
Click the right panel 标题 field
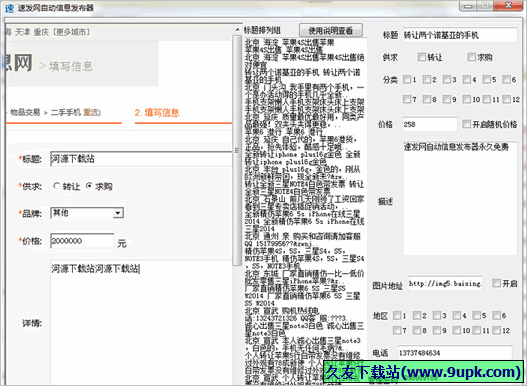pos(460,35)
